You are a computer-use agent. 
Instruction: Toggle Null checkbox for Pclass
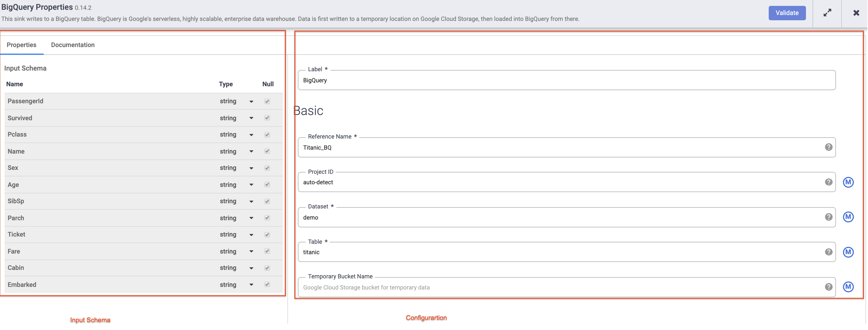pos(267,135)
